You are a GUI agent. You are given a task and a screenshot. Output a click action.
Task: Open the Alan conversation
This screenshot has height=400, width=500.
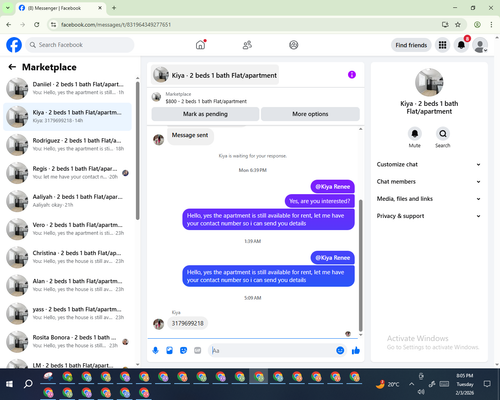click(67, 285)
